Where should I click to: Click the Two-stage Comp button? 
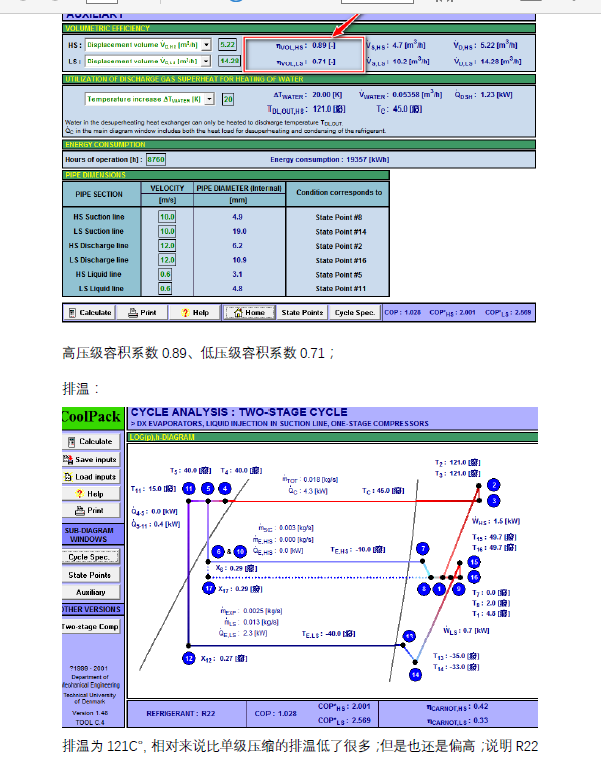click(x=90, y=626)
